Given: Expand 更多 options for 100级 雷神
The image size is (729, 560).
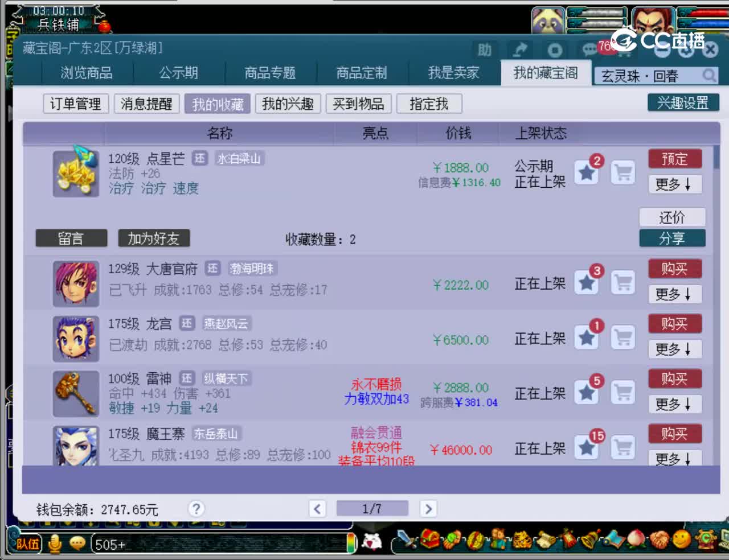Looking at the screenshot, I should pos(674,404).
